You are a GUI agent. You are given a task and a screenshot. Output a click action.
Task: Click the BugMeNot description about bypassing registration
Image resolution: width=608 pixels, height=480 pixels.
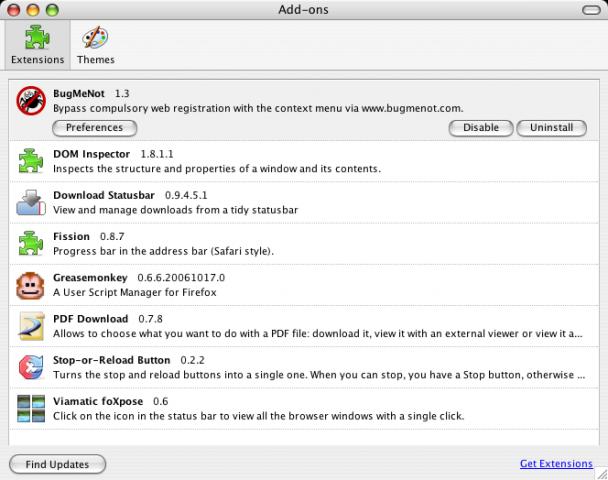pyautogui.click(x=258, y=108)
